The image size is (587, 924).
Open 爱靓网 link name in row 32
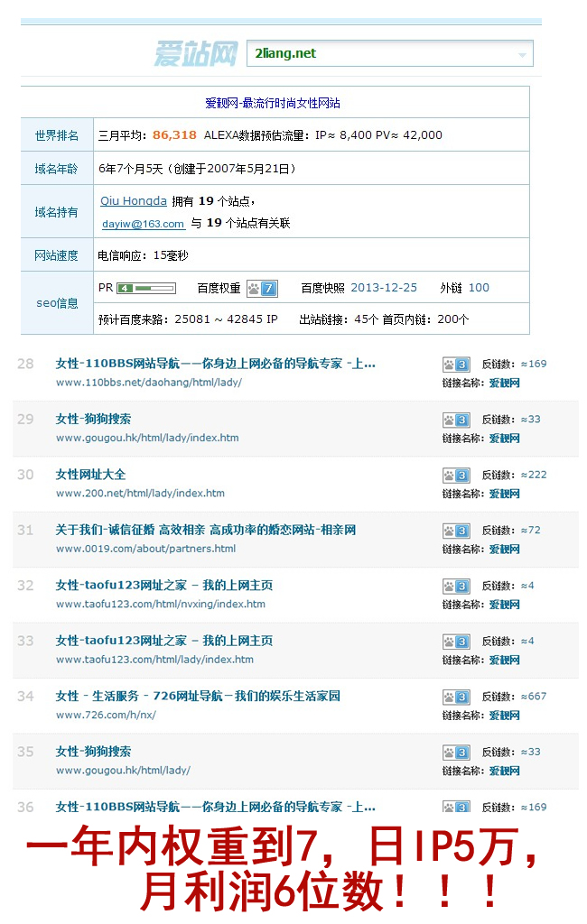(x=505, y=605)
